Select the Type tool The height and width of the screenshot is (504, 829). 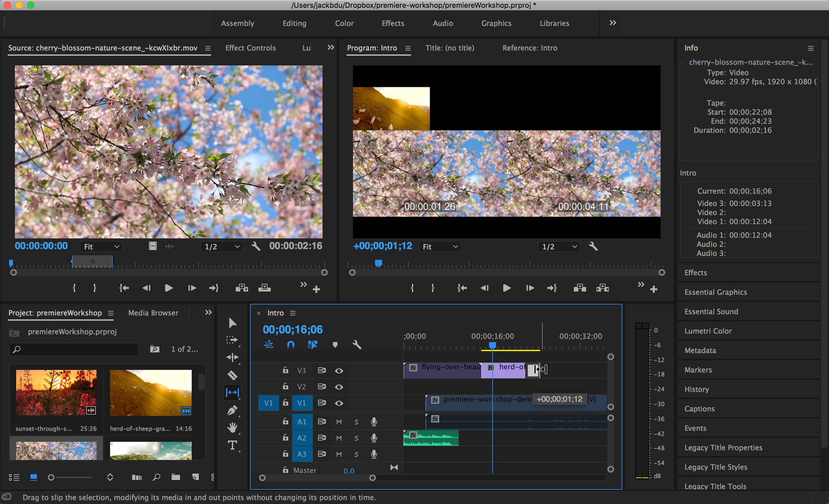232,445
